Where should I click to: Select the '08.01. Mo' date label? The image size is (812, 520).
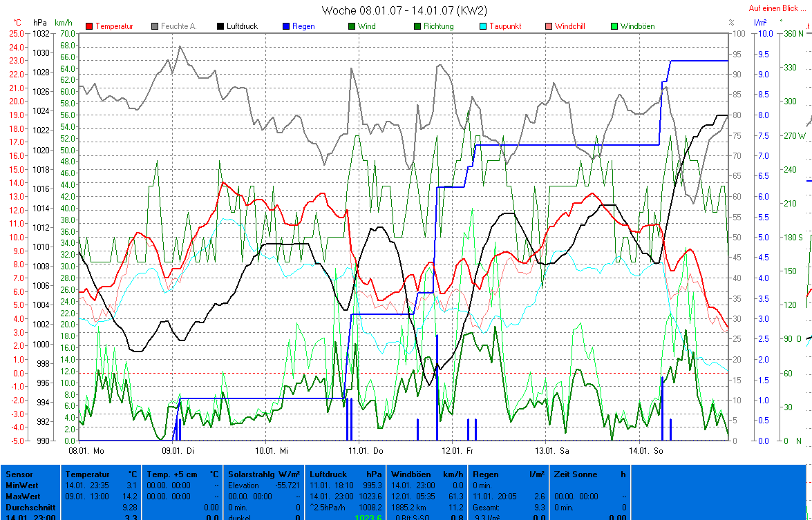(87, 451)
